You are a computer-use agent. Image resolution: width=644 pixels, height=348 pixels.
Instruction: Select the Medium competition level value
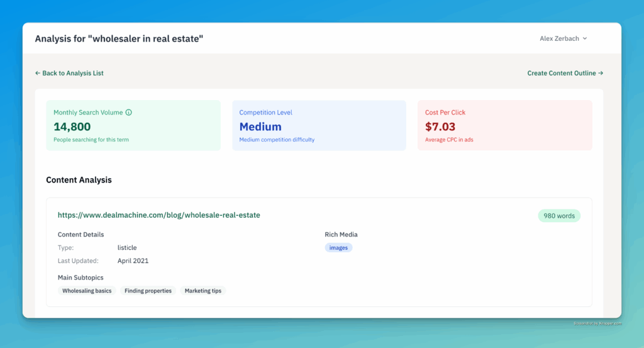point(260,126)
